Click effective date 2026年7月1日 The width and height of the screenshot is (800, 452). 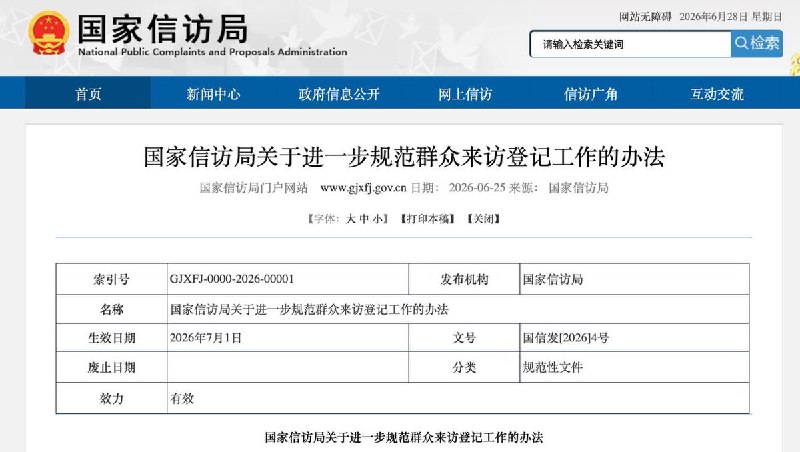(x=206, y=338)
